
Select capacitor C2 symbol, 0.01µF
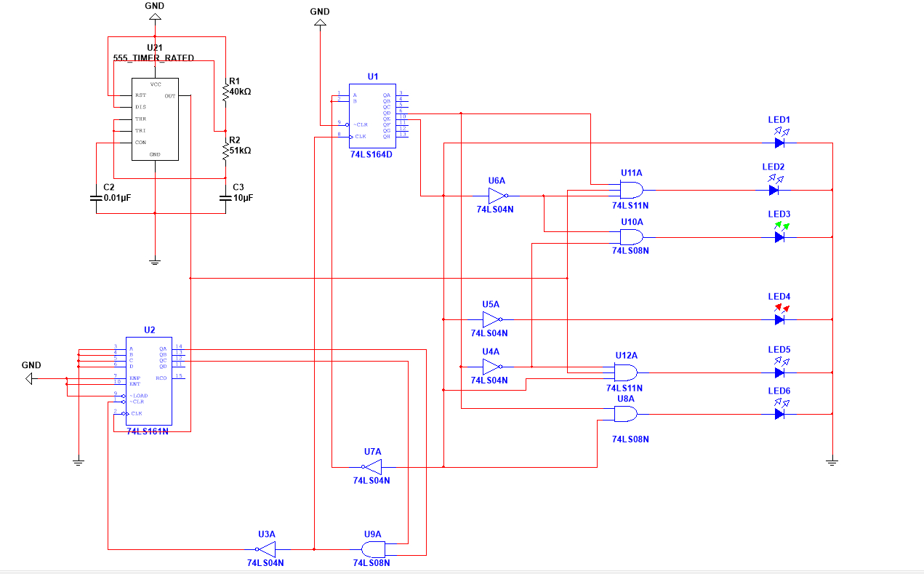tap(97, 197)
